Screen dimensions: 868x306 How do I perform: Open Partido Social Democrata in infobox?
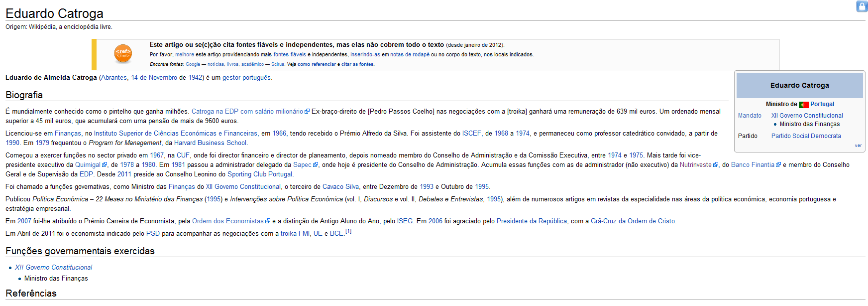pyautogui.click(x=806, y=136)
